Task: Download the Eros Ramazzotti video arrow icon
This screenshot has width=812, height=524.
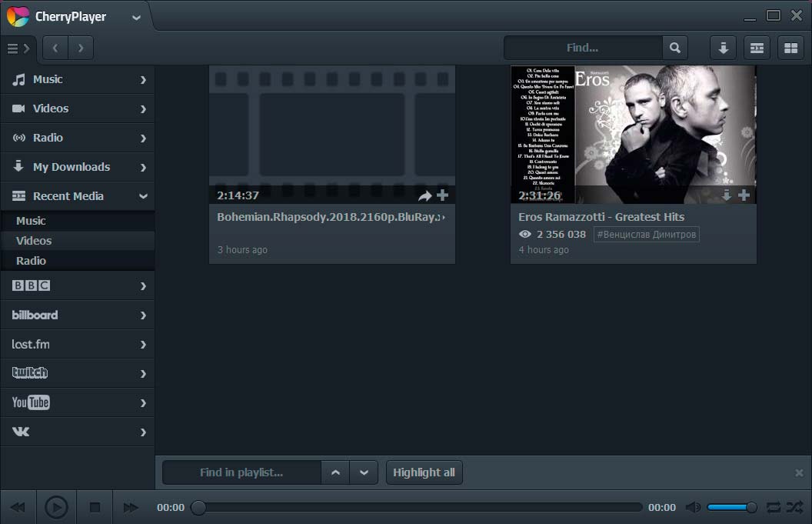Action: coord(727,195)
